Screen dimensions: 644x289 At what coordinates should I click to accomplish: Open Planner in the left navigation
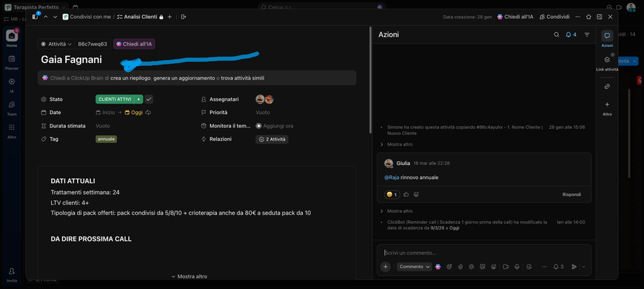click(11, 62)
